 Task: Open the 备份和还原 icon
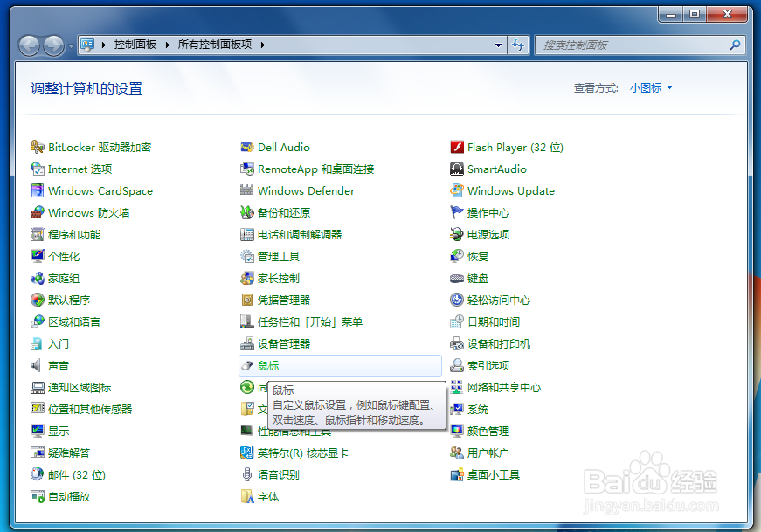point(247,212)
